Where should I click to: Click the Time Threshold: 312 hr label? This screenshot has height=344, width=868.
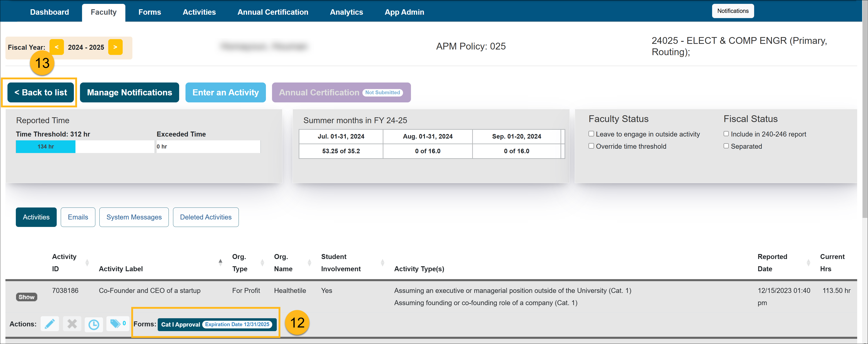53,134
